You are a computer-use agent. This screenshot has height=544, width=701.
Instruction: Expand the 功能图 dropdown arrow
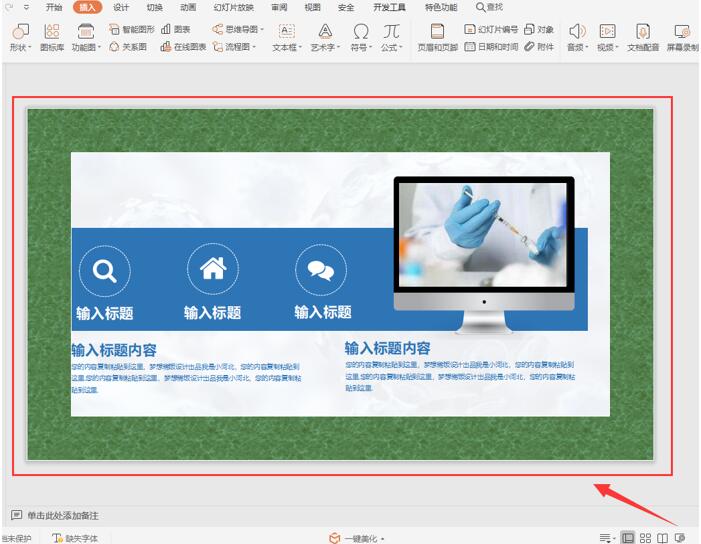click(x=99, y=47)
